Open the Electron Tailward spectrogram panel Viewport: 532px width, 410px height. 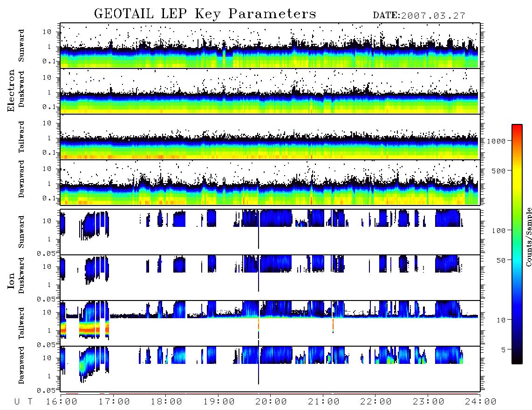tap(270, 137)
